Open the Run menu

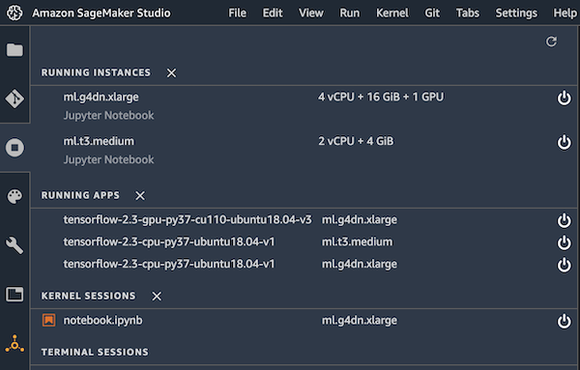pos(350,13)
